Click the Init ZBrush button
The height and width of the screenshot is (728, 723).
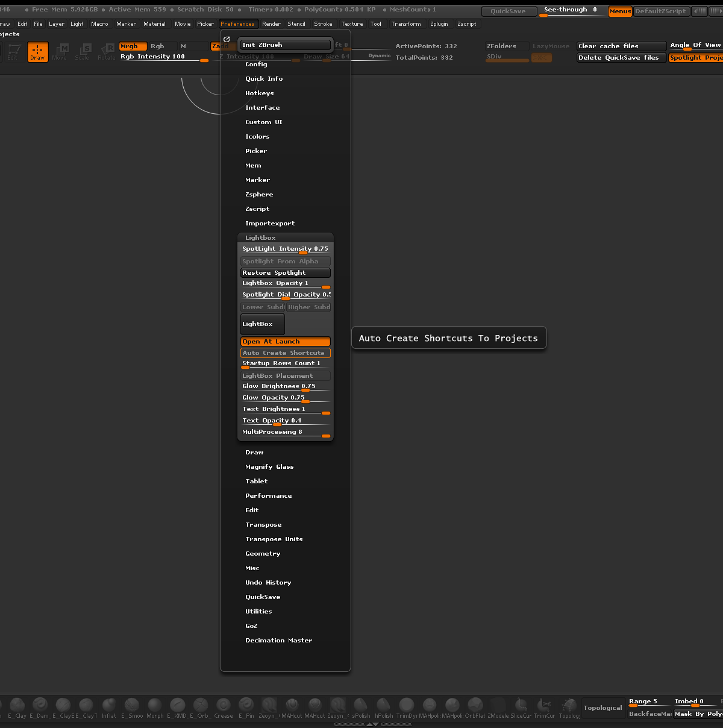point(286,45)
